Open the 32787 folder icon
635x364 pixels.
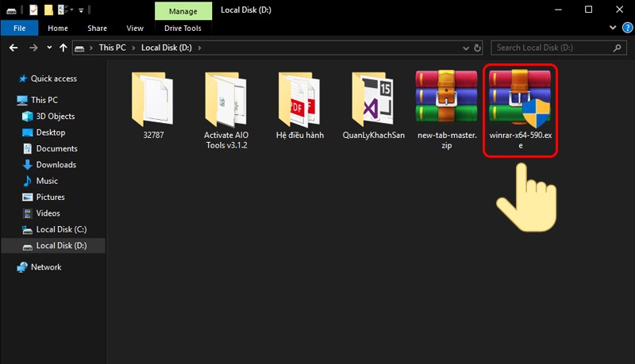pos(153,98)
